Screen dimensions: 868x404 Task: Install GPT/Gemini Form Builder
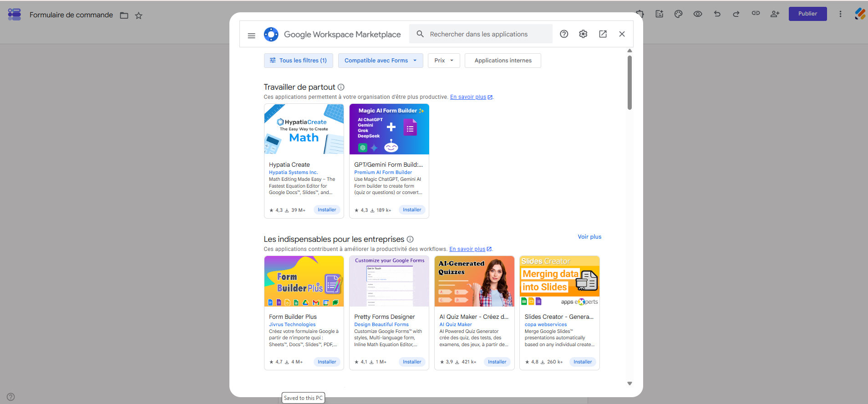tap(412, 210)
